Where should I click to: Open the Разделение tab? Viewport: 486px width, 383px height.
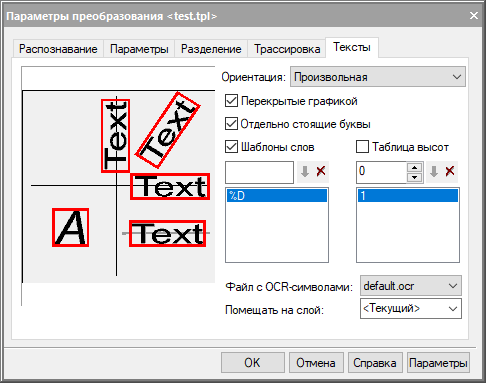211,49
